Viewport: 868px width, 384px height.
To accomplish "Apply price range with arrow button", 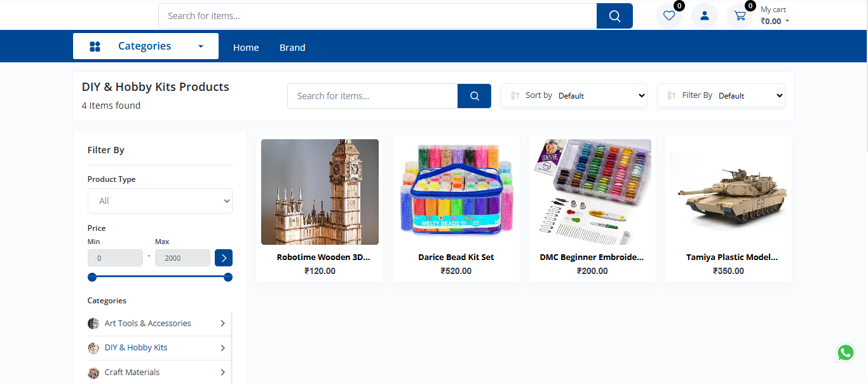I will [224, 257].
